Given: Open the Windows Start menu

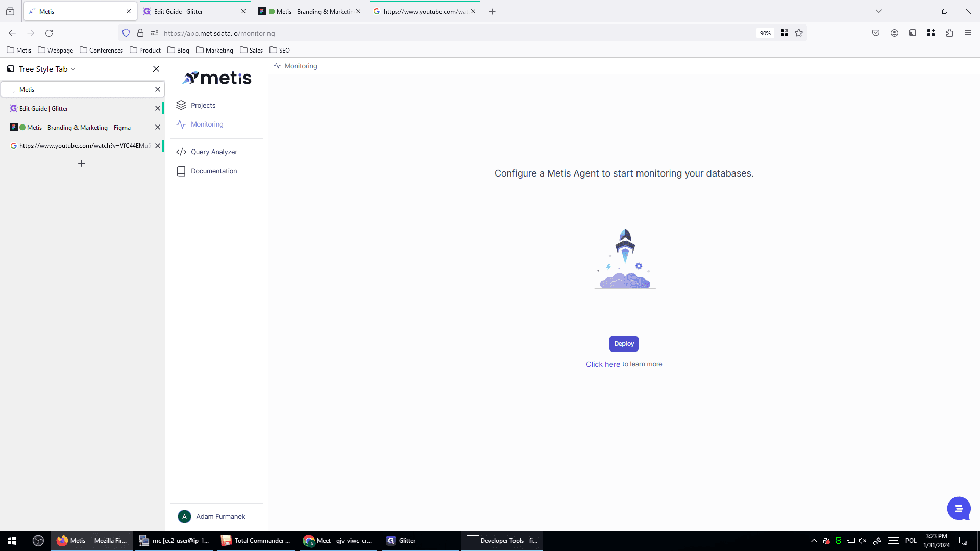Looking at the screenshot, I should 12,541.
